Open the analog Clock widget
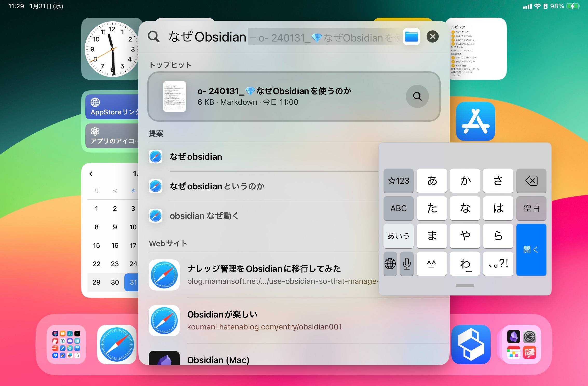The image size is (588, 386). coord(112,49)
